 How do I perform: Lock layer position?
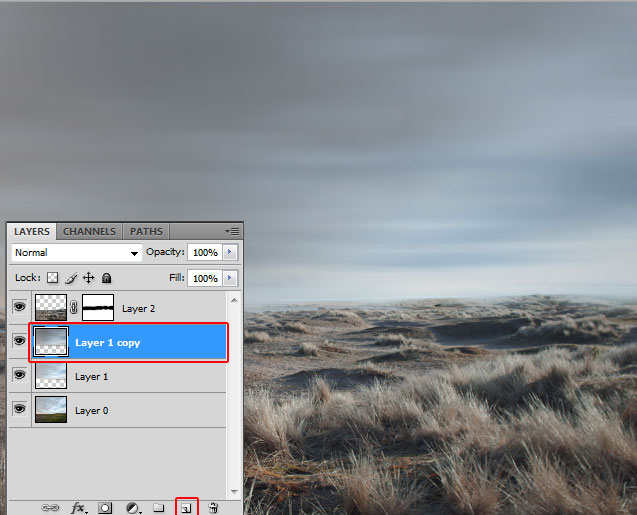(x=89, y=278)
